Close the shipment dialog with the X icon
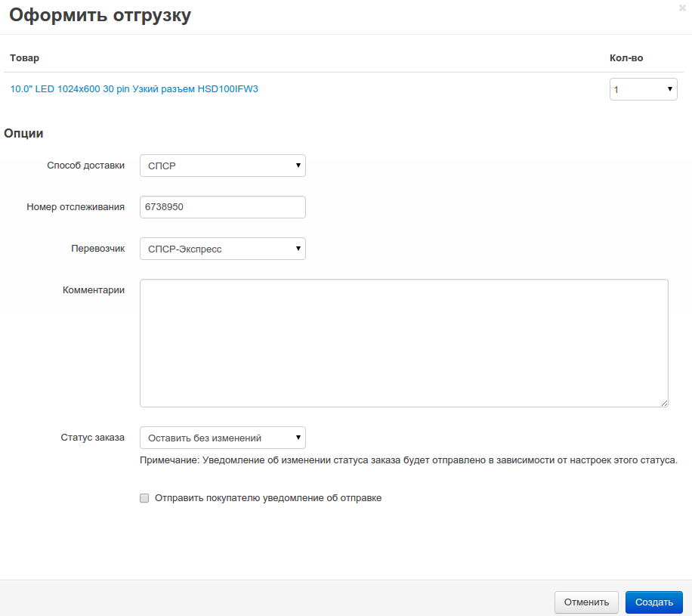 coord(682,7)
